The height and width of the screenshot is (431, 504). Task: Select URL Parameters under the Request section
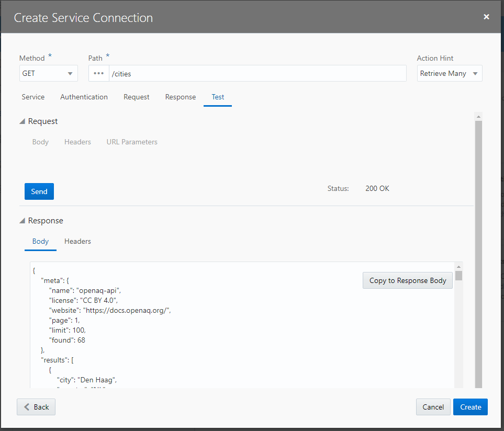pos(131,141)
